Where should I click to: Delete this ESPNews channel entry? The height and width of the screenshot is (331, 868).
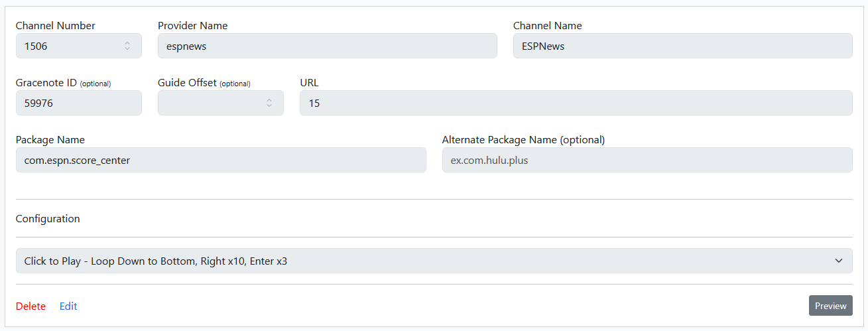(x=31, y=306)
